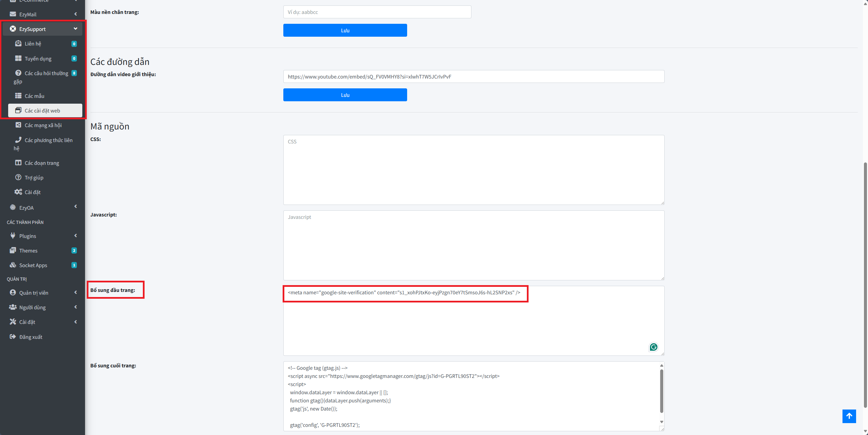Click the Các cài đặt web window icon
Viewport: 868px width, 435px height.
click(x=18, y=110)
